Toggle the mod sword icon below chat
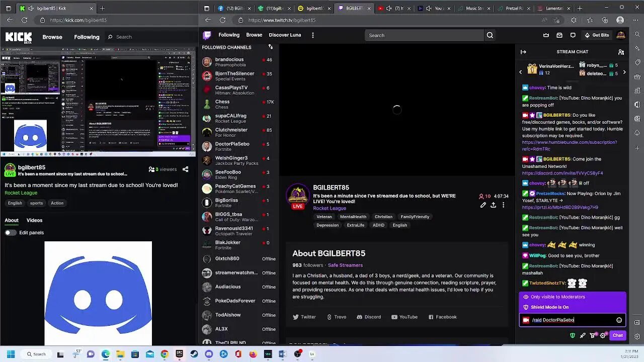Viewport: 644px width, 362px height. coord(583,335)
